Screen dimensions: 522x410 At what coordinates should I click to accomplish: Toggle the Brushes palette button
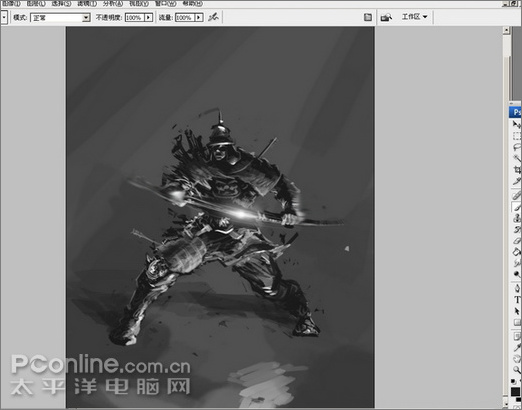(368, 17)
